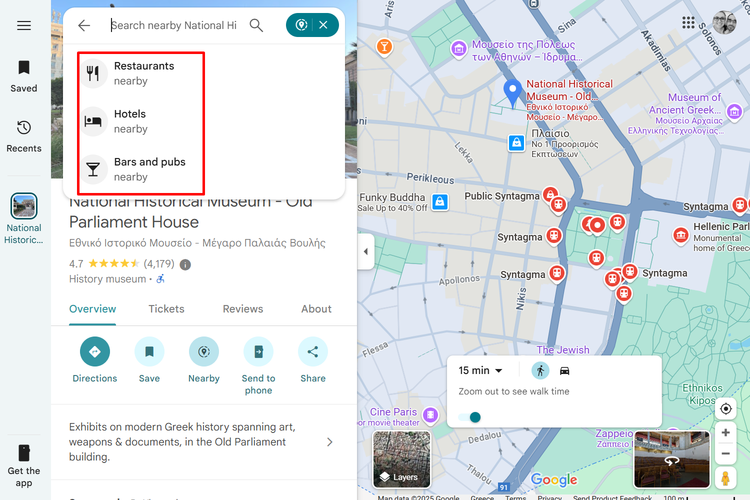The height and width of the screenshot is (500, 750).
Task: Select driving travel mode
Action: tap(564, 371)
